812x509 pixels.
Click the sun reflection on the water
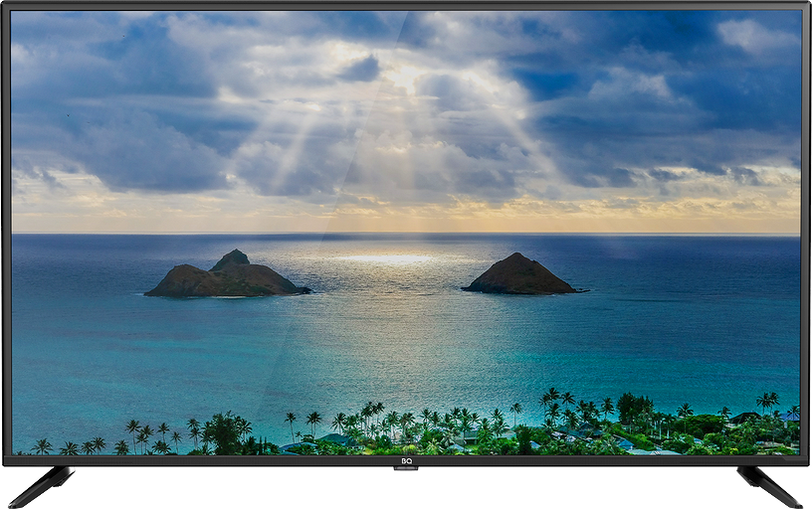click(x=386, y=258)
